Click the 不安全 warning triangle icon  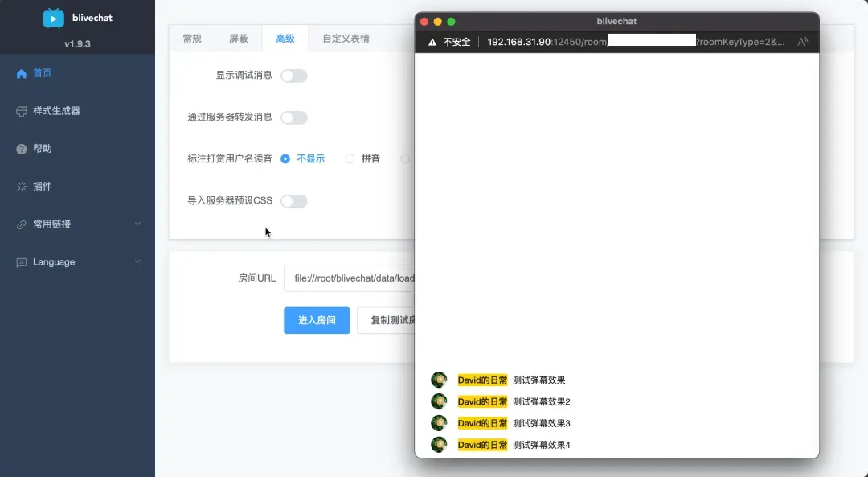pyautogui.click(x=432, y=42)
